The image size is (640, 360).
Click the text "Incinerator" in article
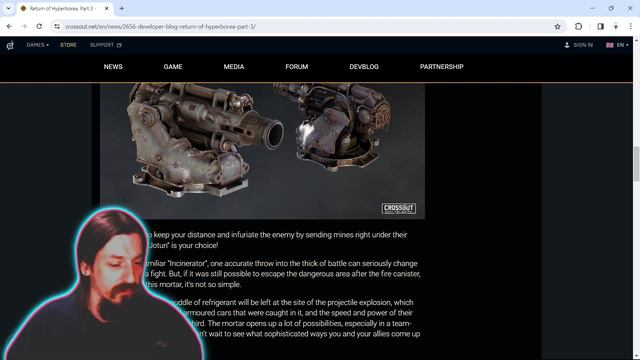(187, 263)
